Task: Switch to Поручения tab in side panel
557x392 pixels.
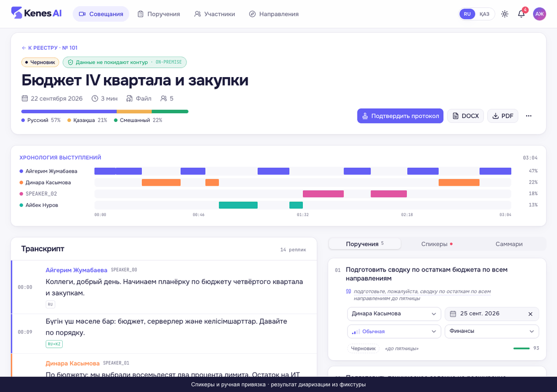Action: (x=365, y=244)
